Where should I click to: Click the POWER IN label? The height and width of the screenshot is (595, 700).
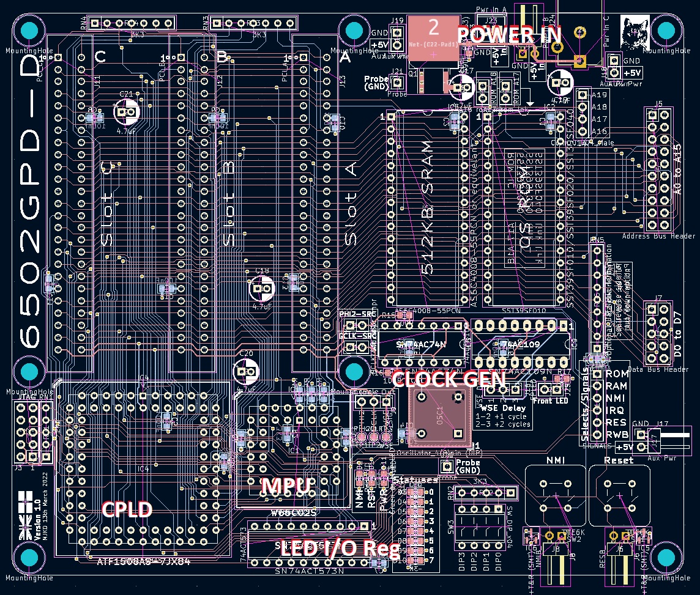pos(509,34)
